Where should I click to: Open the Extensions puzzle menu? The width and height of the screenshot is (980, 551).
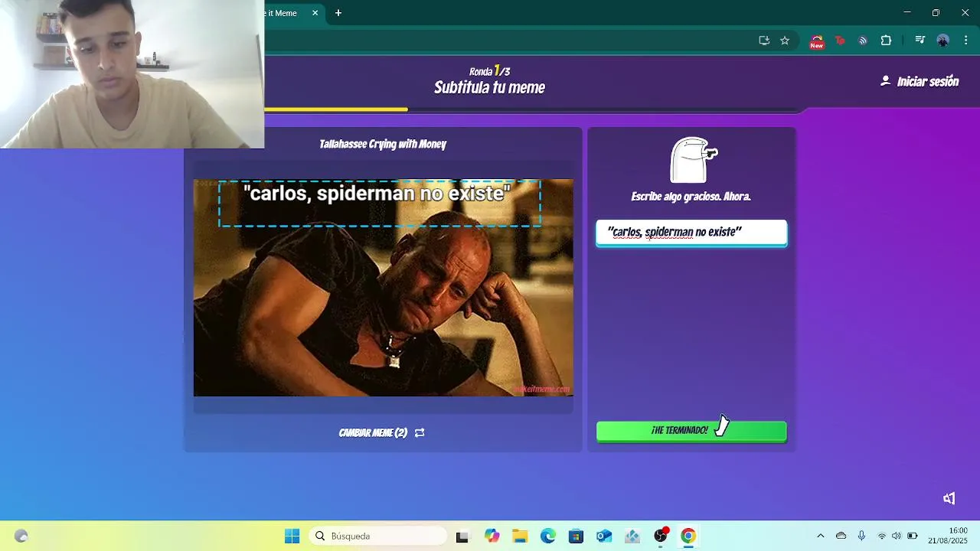coord(886,41)
